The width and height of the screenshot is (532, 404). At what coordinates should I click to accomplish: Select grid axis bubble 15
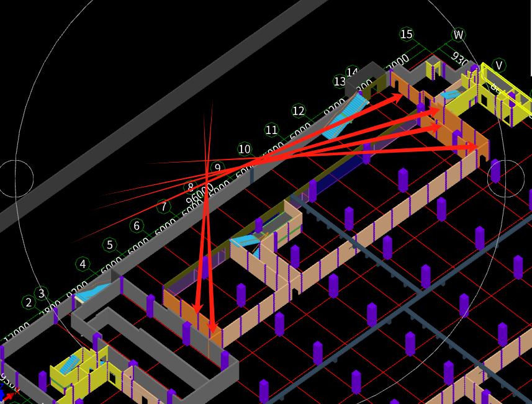coord(407,34)
